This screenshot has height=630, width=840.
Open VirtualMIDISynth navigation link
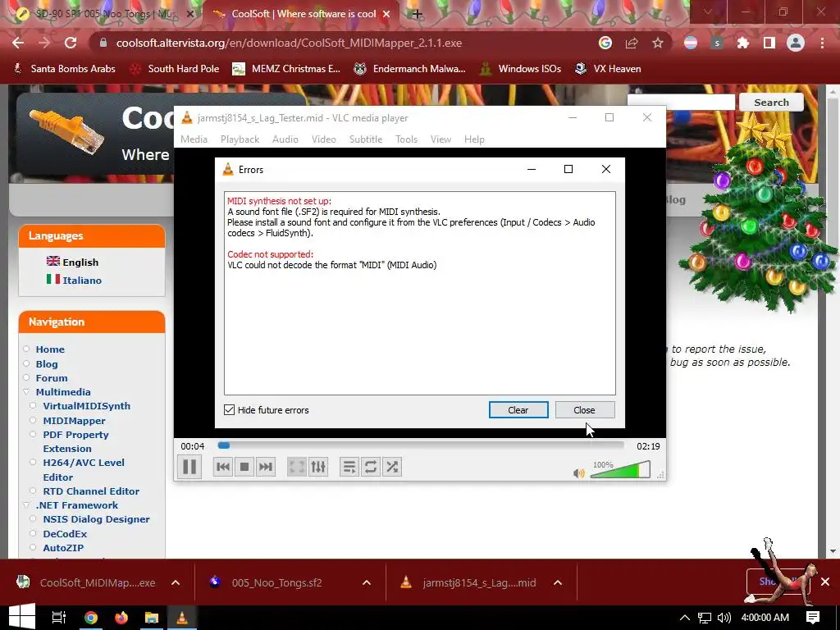click(87, 406)
